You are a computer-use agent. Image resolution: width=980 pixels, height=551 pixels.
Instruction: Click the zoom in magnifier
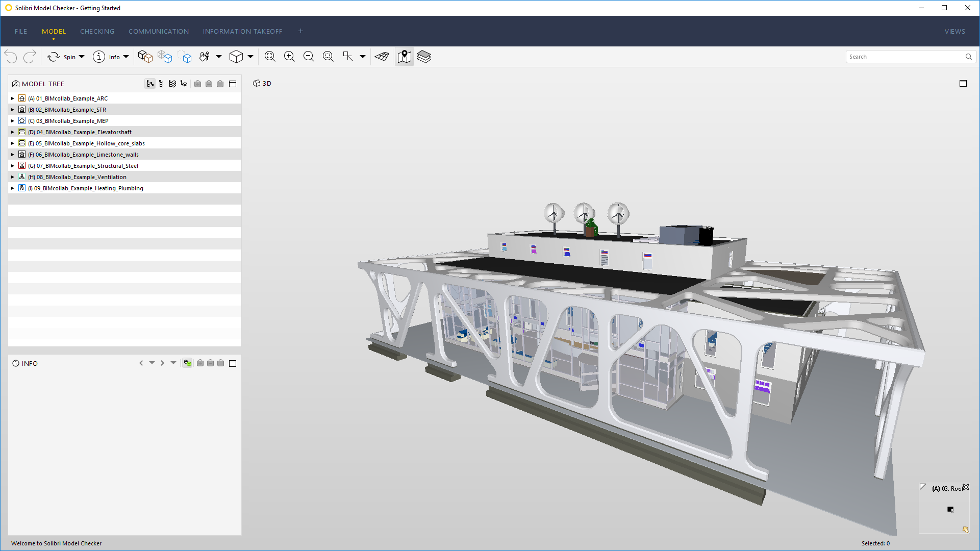pyautogui.click(x=289, y=57)
